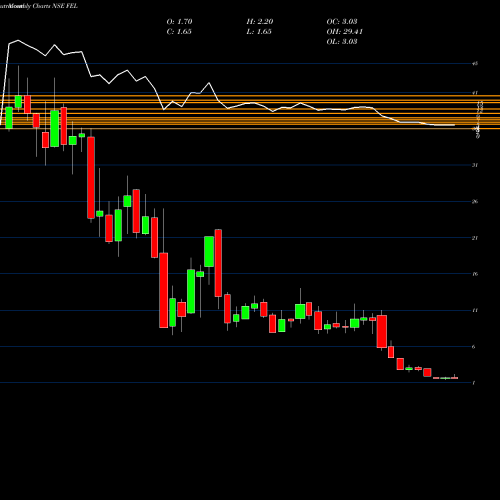Viewport: 500px width, 500px height.
Task: Click the peak of the white moving-average line
Action: (x=18, y=41)
